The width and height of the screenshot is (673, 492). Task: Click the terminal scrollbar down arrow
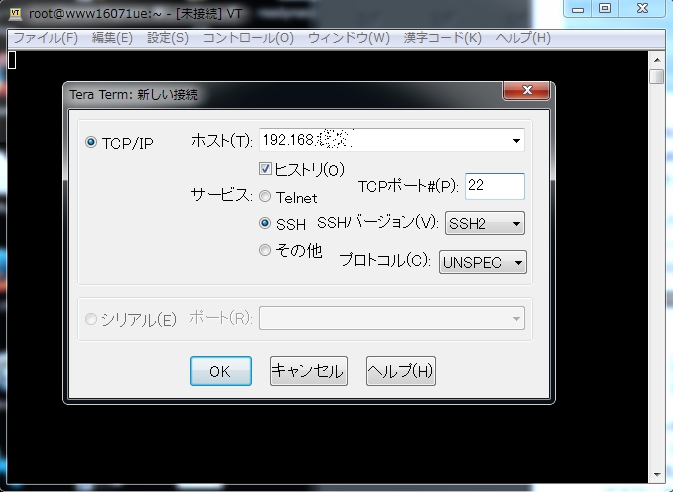click(657, 475)
